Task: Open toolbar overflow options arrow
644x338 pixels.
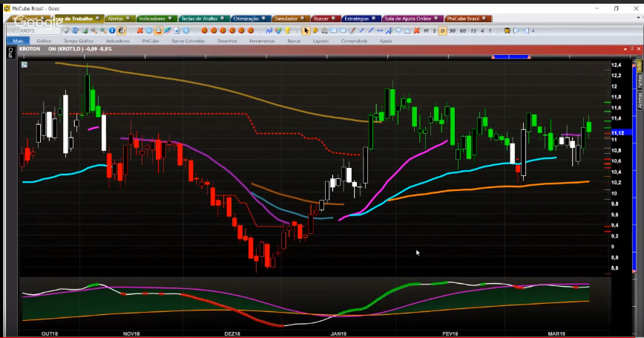Action: [533, 31]
